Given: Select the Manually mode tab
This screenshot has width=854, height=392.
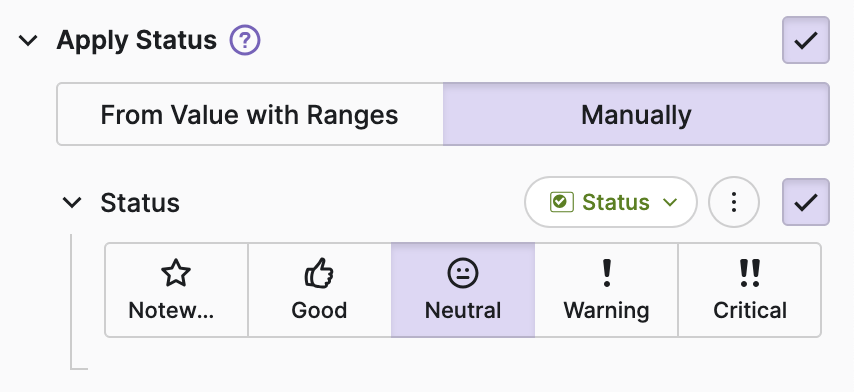Looking at the screenshot, I should click(x=636, y=114).
